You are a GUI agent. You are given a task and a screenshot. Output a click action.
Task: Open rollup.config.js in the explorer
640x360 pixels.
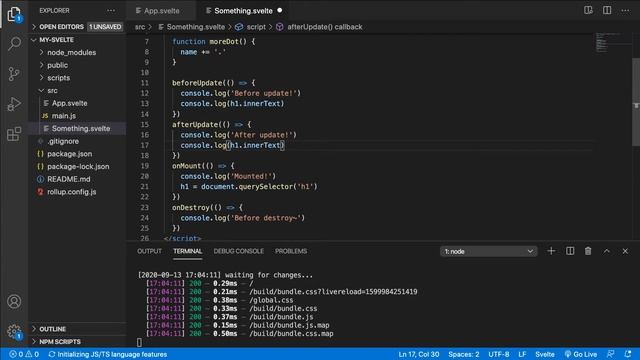[x=78, y=191]
